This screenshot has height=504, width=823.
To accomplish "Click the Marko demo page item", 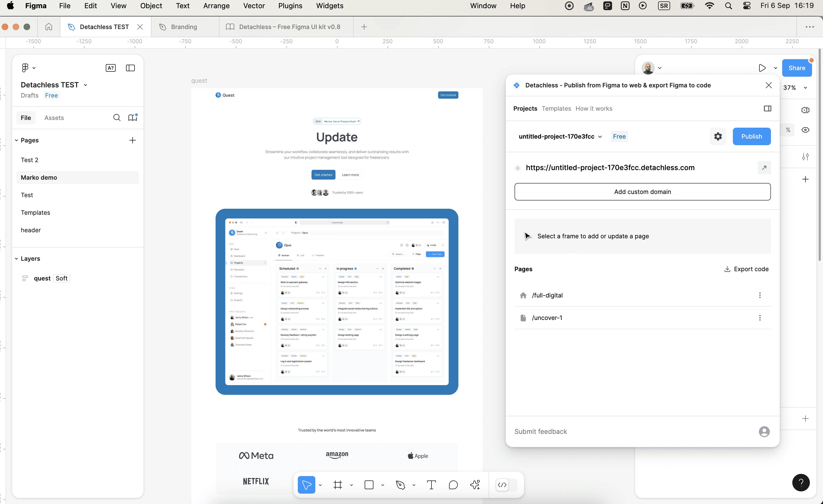I will 39,177.
